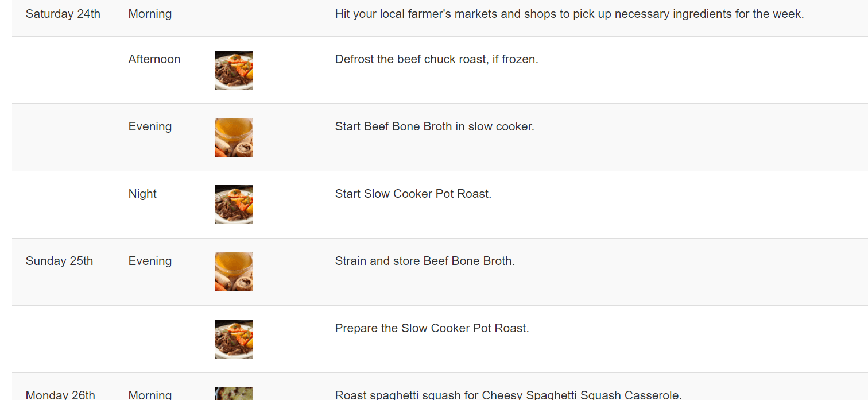The image size is (868, 400).
Task: Open the casserole thumbnail in Monday Morning row
Action: (234, 393)
